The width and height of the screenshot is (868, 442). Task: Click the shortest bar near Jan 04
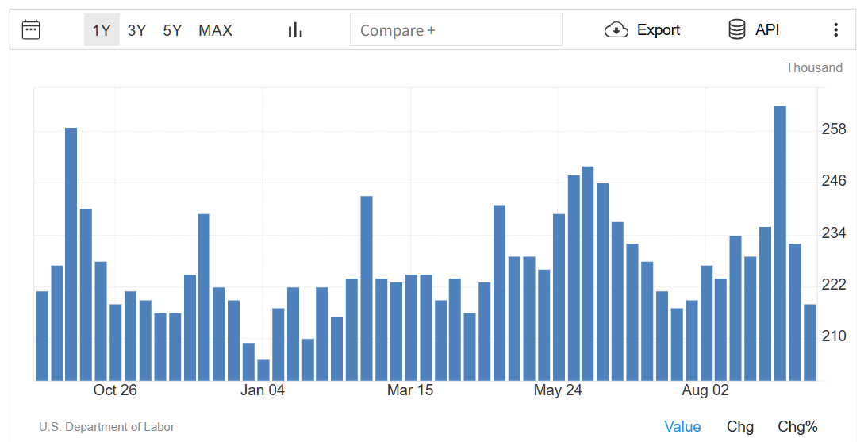click(263, 371)
